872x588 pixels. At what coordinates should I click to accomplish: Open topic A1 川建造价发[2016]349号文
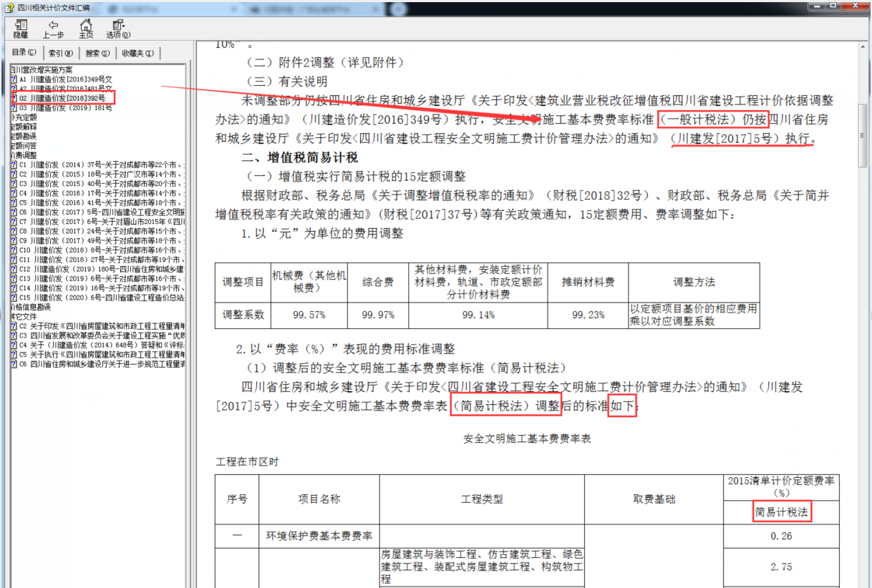tap(65, 79)
